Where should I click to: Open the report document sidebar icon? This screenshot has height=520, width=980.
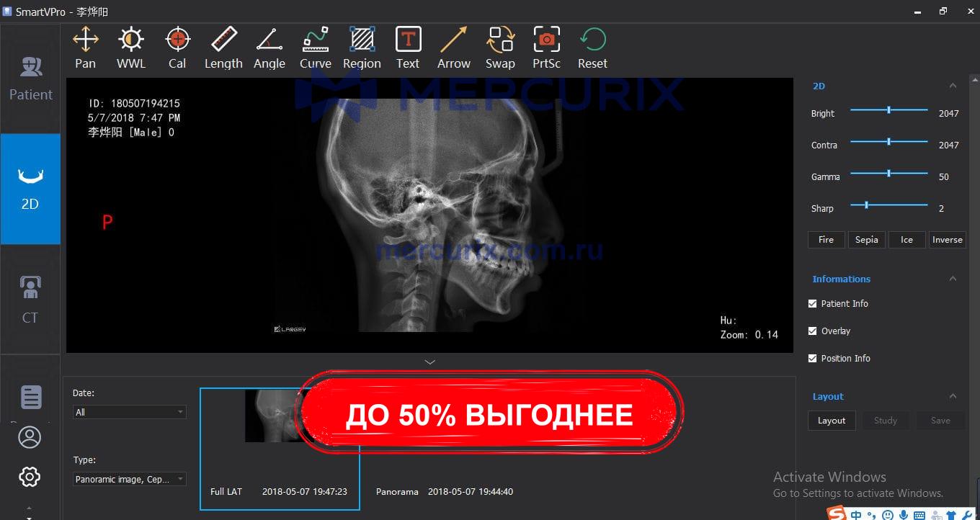click(30, 397)
